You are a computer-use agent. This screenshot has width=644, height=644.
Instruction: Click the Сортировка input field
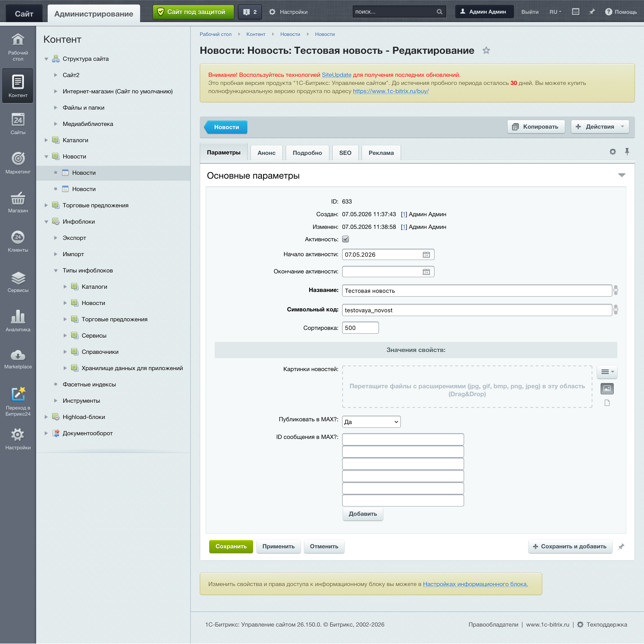coord(360,328)
